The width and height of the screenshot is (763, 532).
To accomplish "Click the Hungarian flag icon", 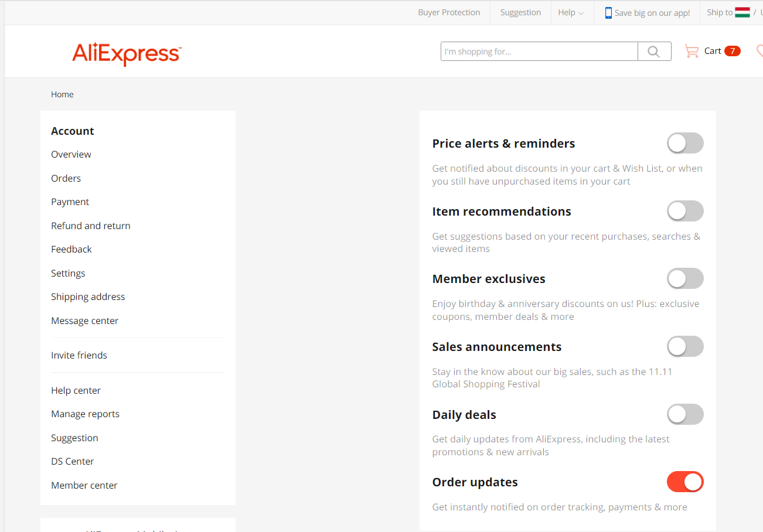I will click(x=742, y=12).
